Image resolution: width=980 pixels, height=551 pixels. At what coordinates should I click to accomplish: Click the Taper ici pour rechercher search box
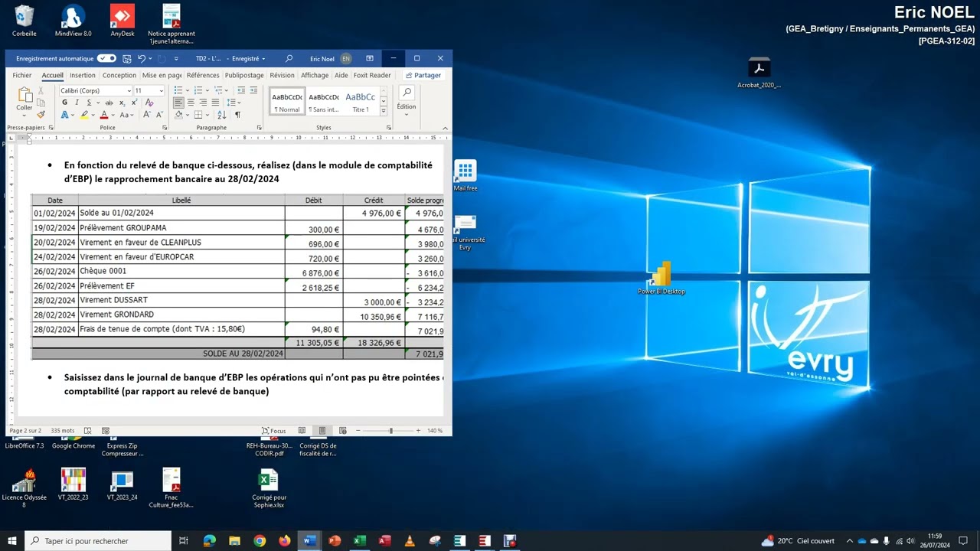[98, 541]
